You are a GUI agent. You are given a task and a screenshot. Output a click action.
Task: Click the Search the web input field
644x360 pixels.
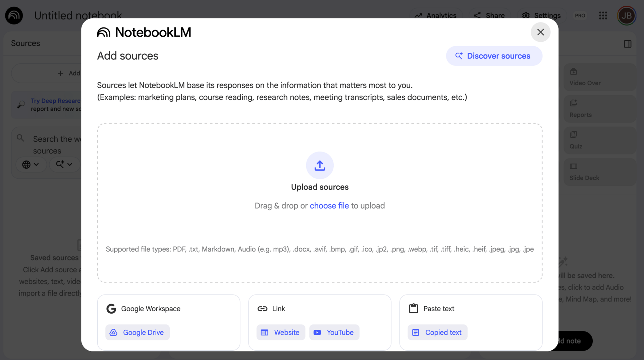point(57,145)
